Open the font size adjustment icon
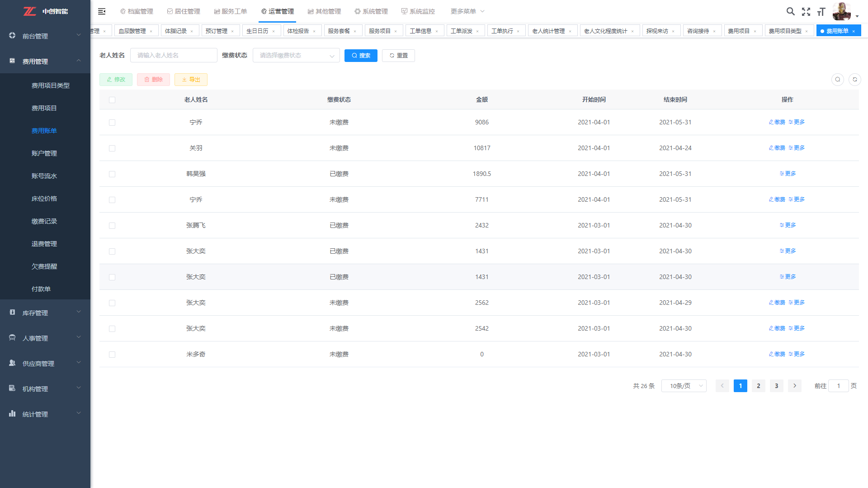 coord(821,12)
